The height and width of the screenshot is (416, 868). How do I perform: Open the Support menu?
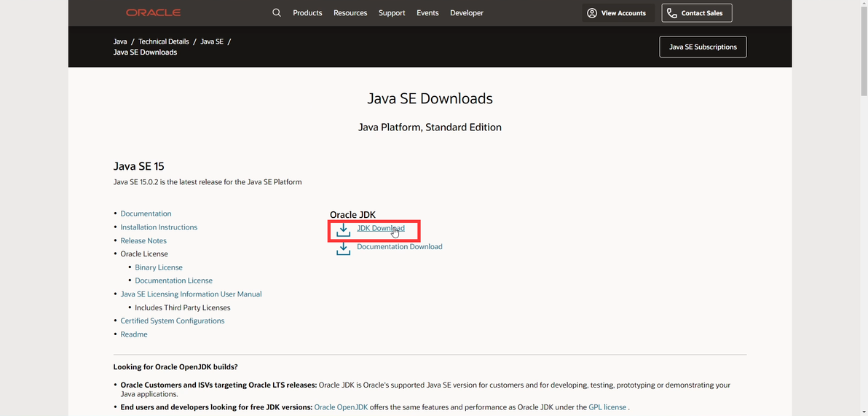click(392, 13)
